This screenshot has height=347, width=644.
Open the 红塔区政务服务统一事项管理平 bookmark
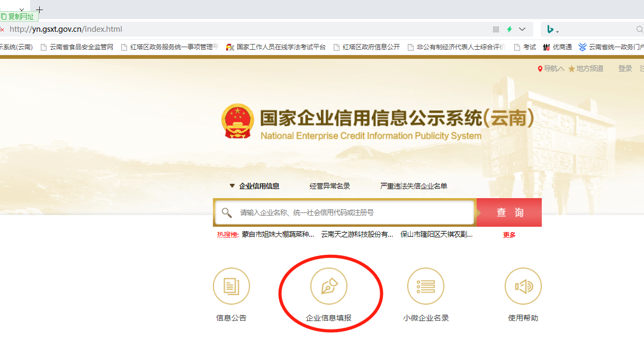pos(169,47)
